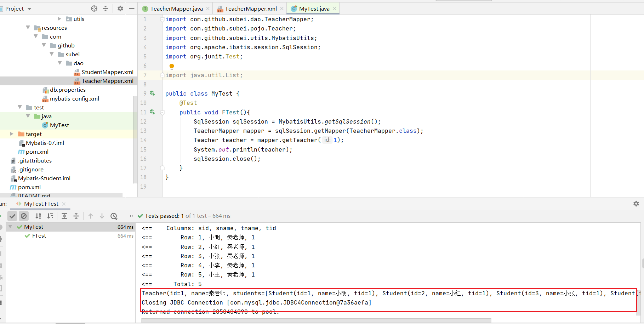Switch to TeacherMapper.xml editor tab
The height and width of the screenshot is (324, 644).
click(250, 8)
